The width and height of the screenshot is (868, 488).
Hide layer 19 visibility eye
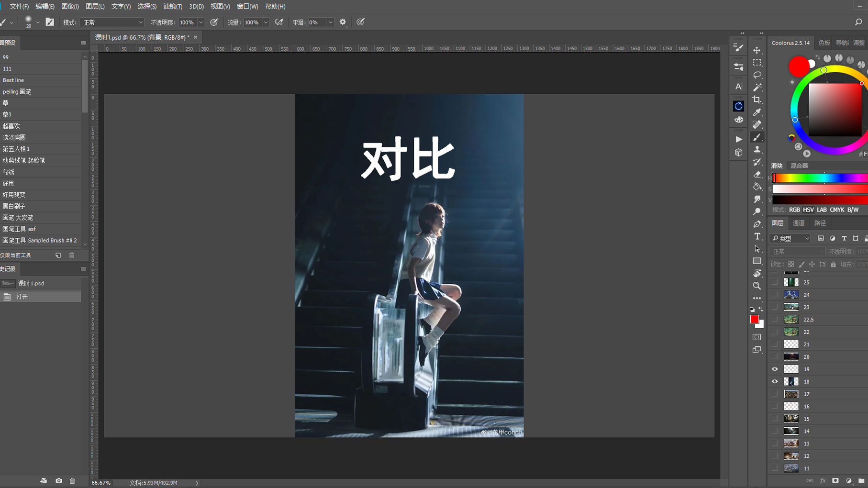click(775, 369)
